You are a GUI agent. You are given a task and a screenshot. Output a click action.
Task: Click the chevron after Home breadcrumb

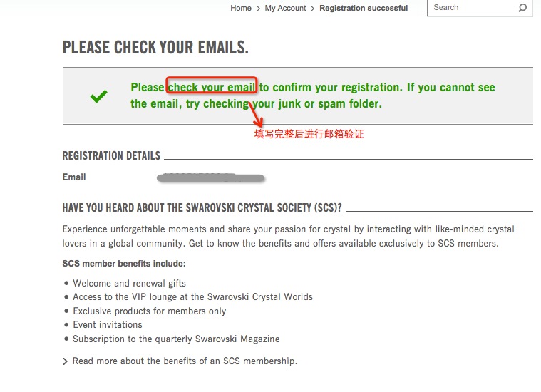pos(259,9)
